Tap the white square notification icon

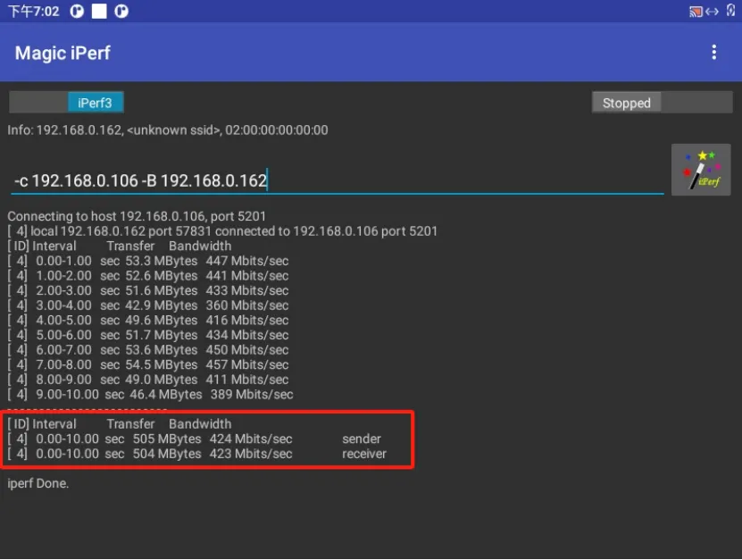click(x=99, y=11)
